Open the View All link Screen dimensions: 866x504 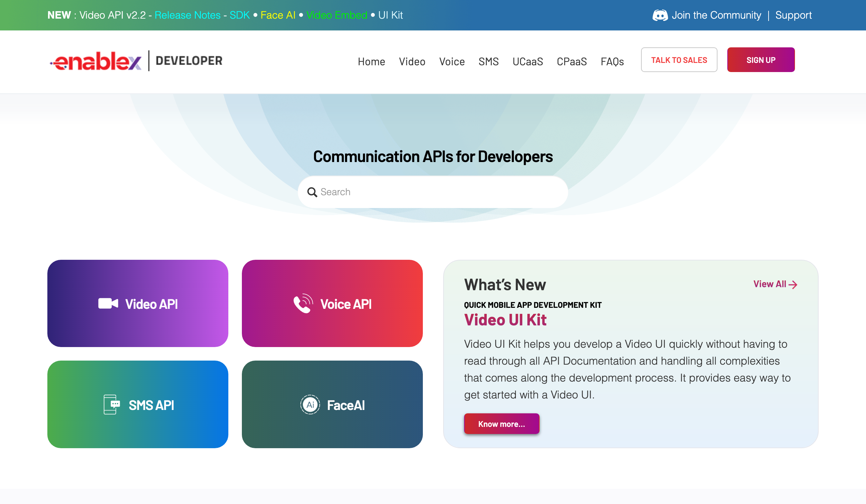775,284
